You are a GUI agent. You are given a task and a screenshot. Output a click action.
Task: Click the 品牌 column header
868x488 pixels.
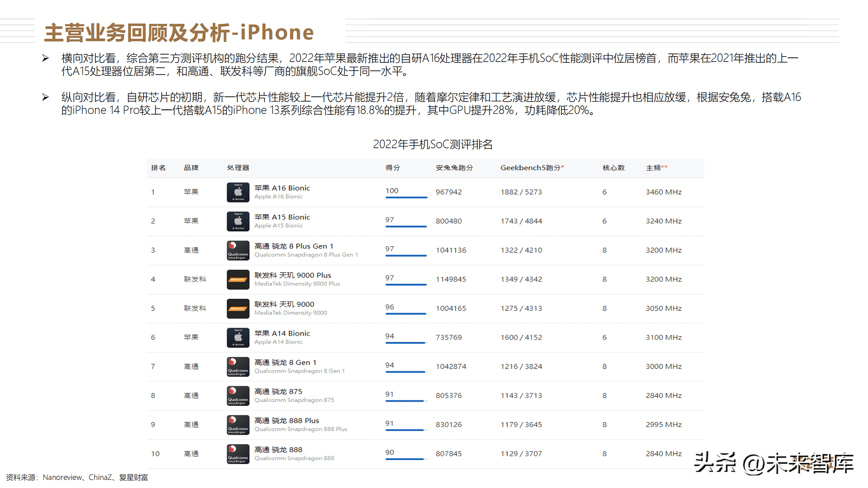(191, 168)
